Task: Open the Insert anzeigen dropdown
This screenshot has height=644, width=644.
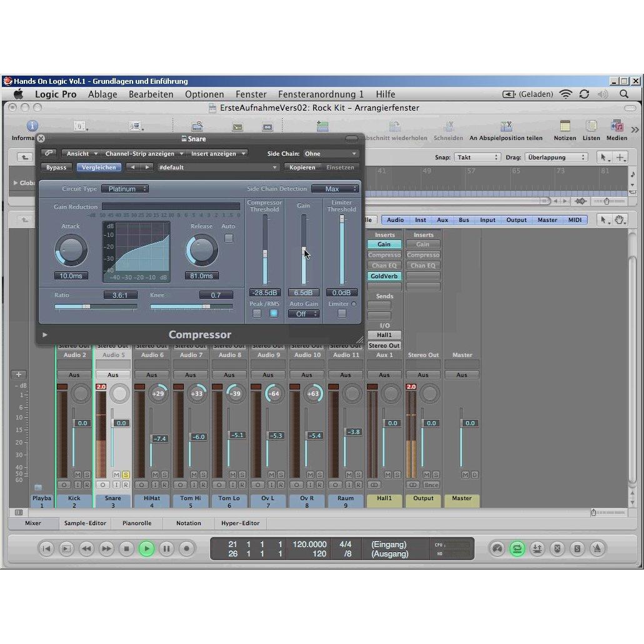Action: tap(217, 153)
